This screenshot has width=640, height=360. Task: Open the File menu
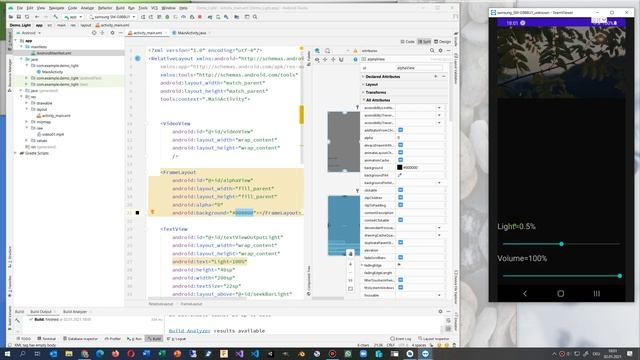click(x=20, y=8)
